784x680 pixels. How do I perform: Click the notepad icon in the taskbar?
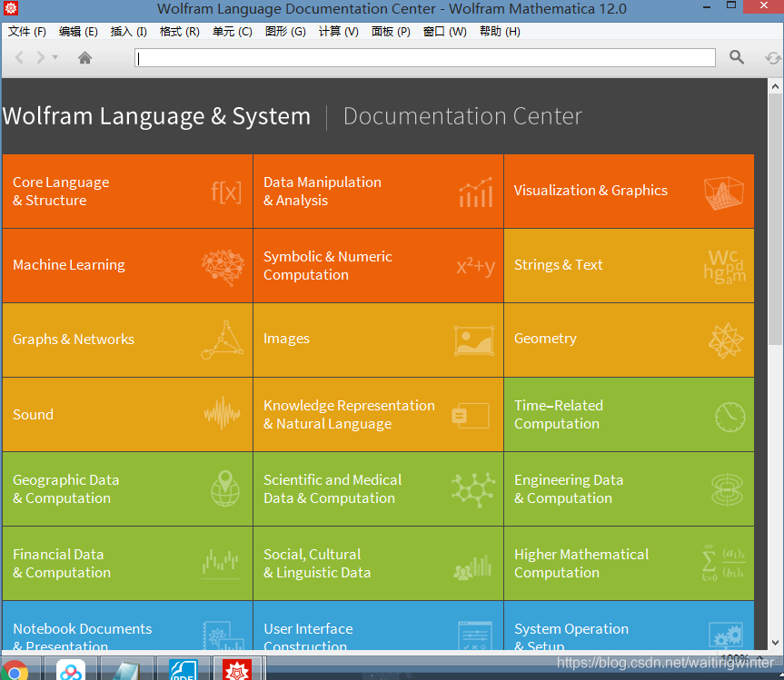click(126, 669)
